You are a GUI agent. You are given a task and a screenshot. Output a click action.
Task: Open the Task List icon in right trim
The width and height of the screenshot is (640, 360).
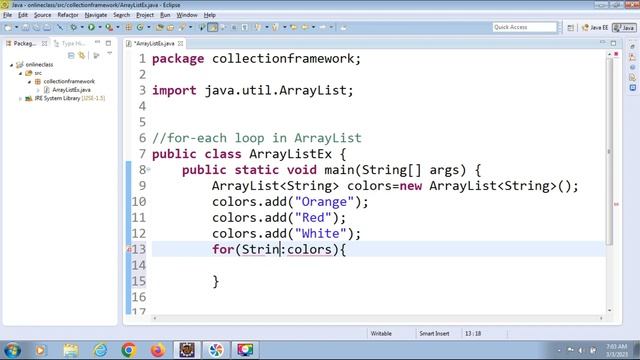coord(632,57)
